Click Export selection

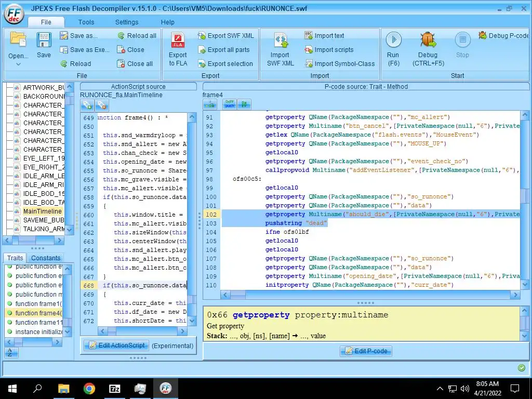click(225, 63)
